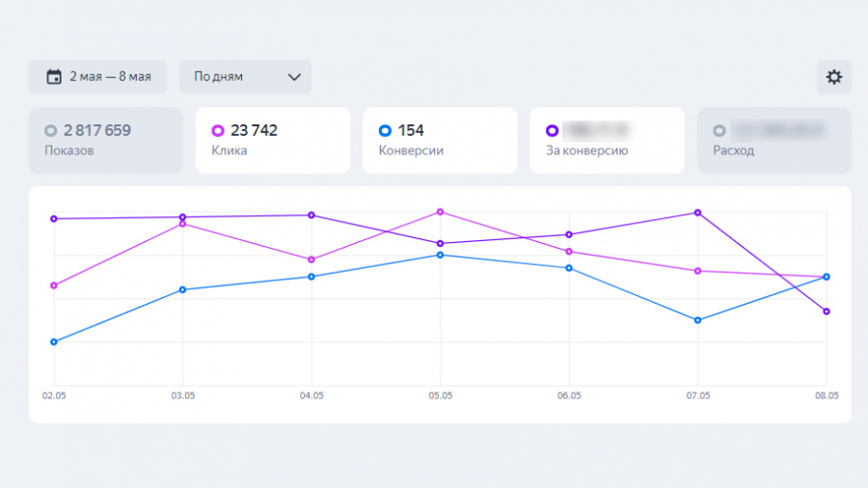Toggle the Показов metric card
This screenshot has width=868, height=488.
click(x=105, y=141)
